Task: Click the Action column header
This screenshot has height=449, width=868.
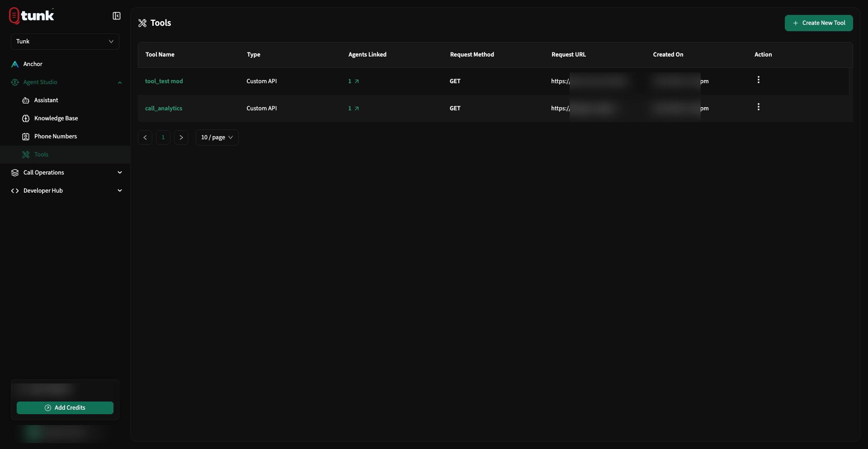Action: (763, 55)
